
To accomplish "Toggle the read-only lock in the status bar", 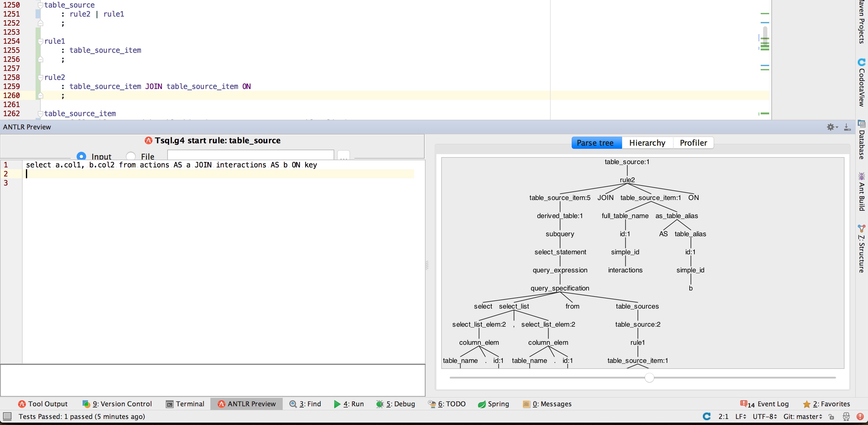I will click(831, 417).
